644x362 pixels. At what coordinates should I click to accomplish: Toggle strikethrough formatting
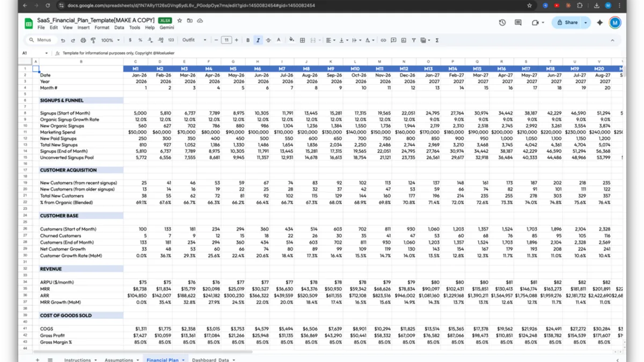pyautogui.click(x=268, y=40)
